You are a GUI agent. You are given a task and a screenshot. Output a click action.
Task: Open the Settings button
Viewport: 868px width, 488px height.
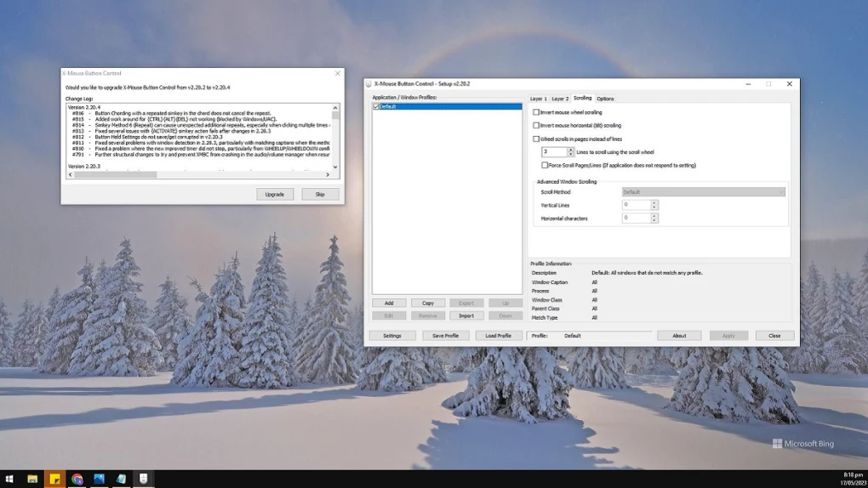[x=392, y=336]
